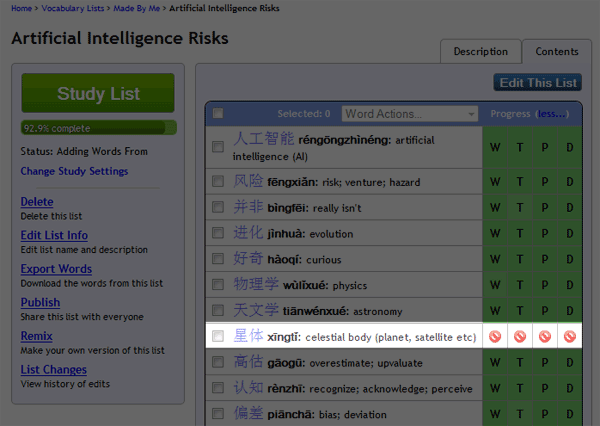Switch to the Contents tab
This screenshot has width=600, height=426.
pos(556,52)
